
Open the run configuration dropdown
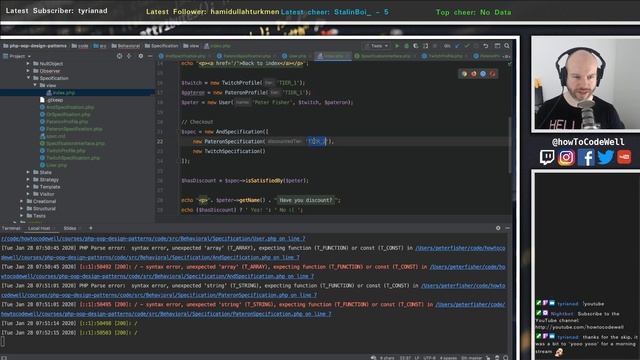point(377,46)
